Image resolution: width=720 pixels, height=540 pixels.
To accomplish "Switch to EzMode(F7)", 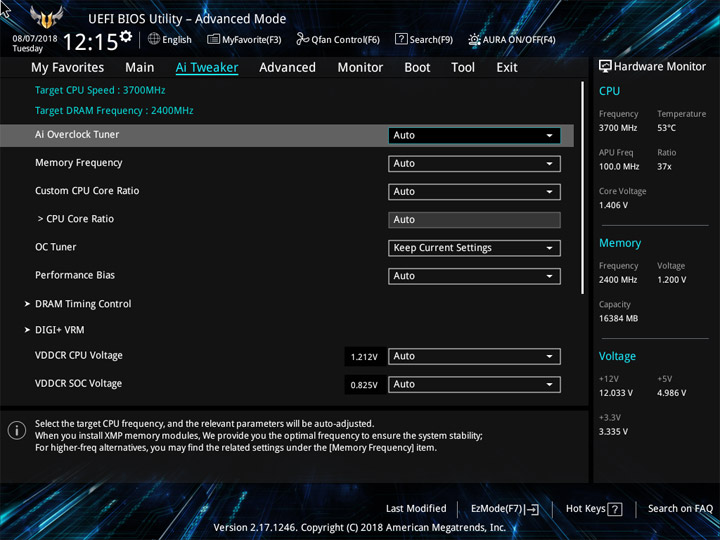I will pyautogui.click(x=505, y=509).
